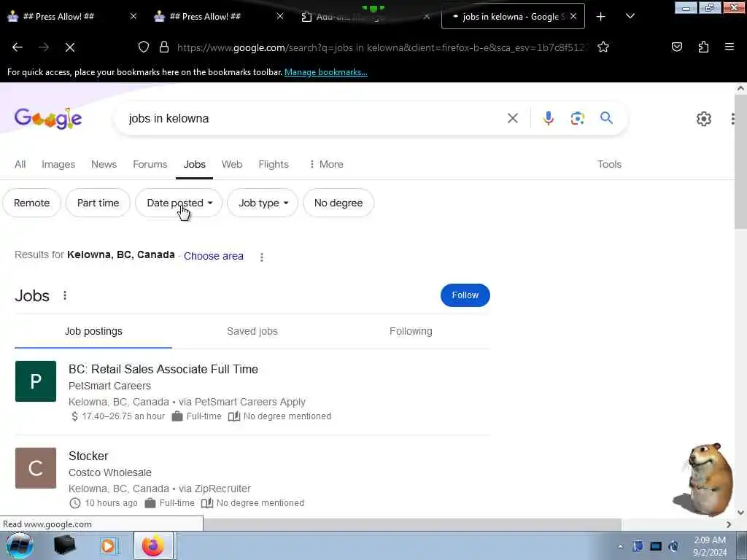
Task: Click the Manage bookmarks link
Action: pyautogui.click(x=326, y=72)
